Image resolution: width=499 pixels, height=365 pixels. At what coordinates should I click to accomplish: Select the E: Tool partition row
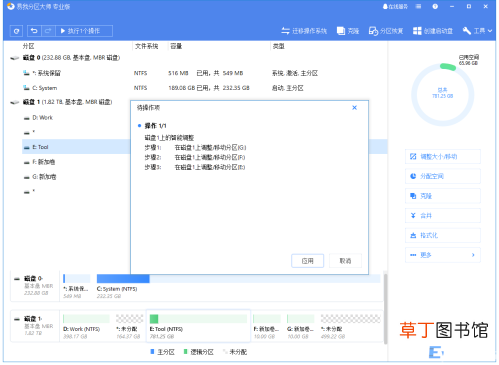click(x=76, y=147)
